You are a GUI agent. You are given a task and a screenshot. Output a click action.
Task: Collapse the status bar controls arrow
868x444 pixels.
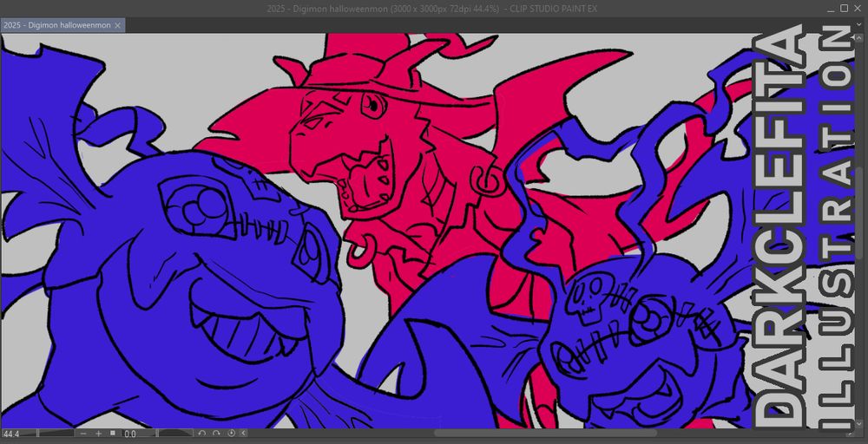pos(244,434)
